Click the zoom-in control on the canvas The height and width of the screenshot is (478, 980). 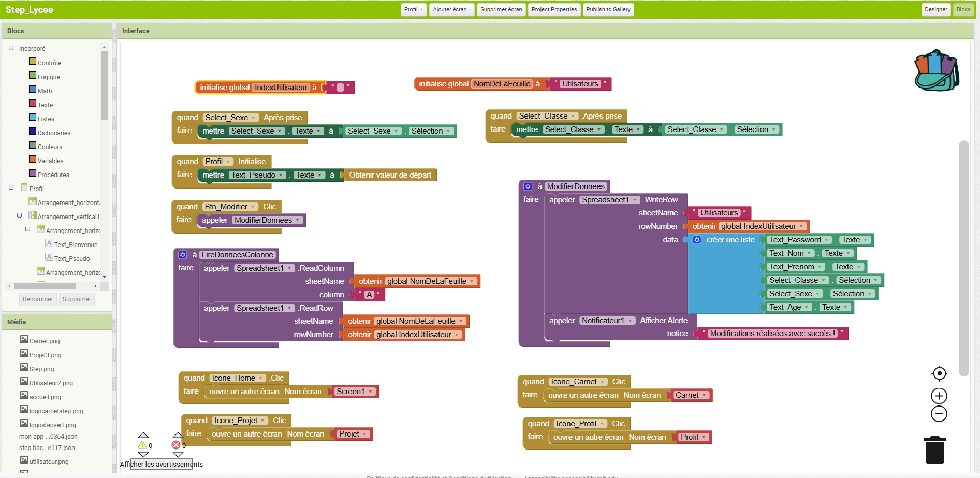(x=939, y=396)
